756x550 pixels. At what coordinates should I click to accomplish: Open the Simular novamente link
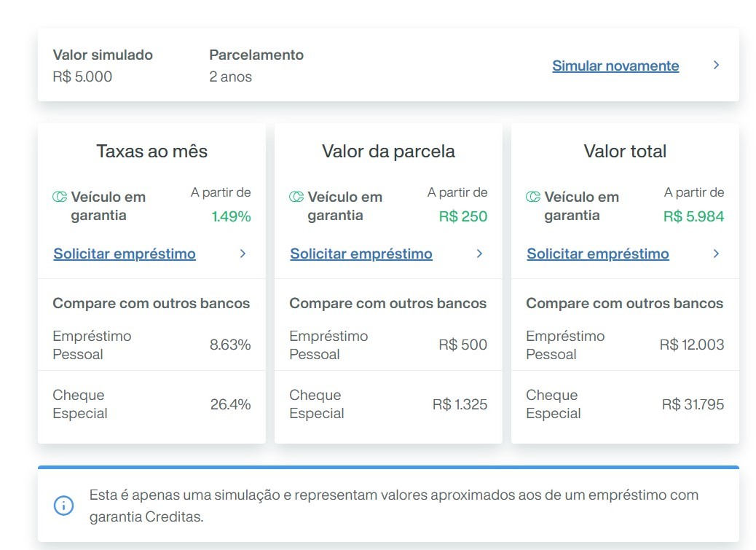[615, 66]
